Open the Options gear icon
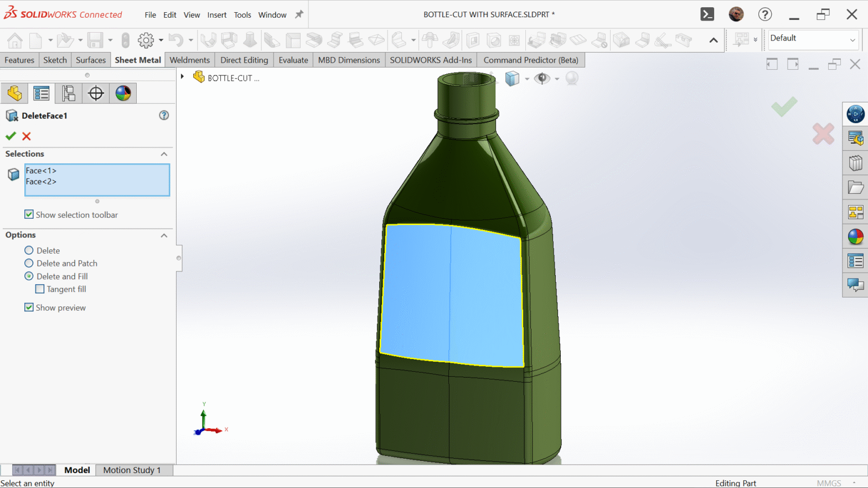Screen dimensions: 868x488 click(x=146, y=40)
